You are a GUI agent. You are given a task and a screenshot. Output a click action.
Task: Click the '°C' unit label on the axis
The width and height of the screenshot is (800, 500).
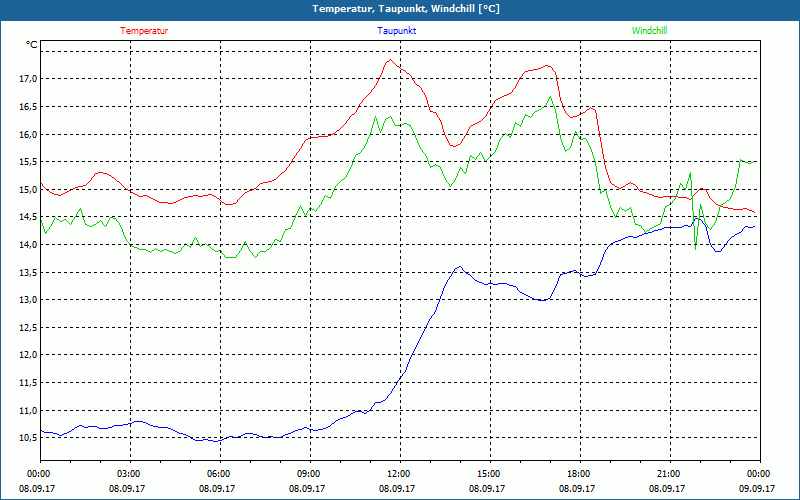pyautogui.click(x=31, y=45)
